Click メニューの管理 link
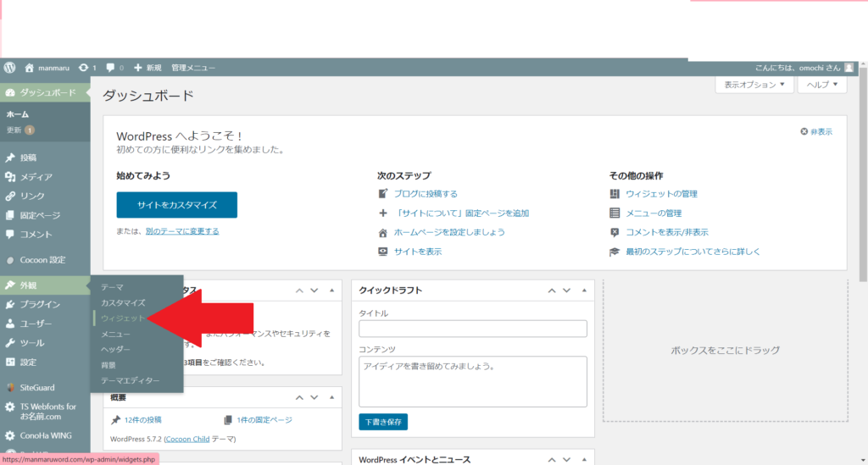This screenshot has height=465, width=868. (x=654, y=213)
